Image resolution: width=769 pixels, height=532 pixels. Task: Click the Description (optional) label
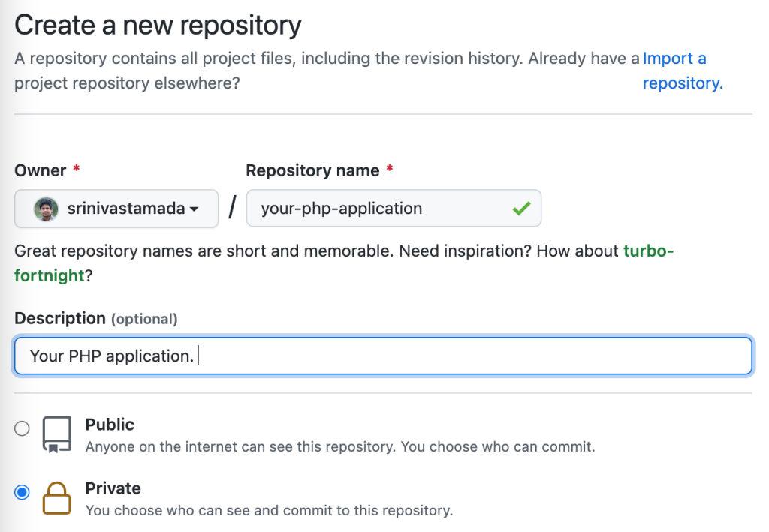(x=96, y=318)
